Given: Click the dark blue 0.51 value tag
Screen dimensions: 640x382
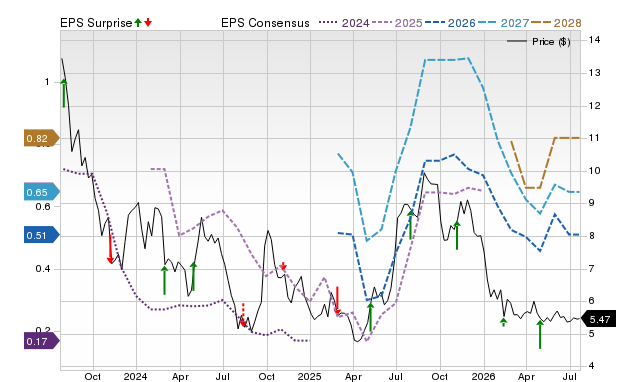Looking at the screenshot, I should point(42,235).
